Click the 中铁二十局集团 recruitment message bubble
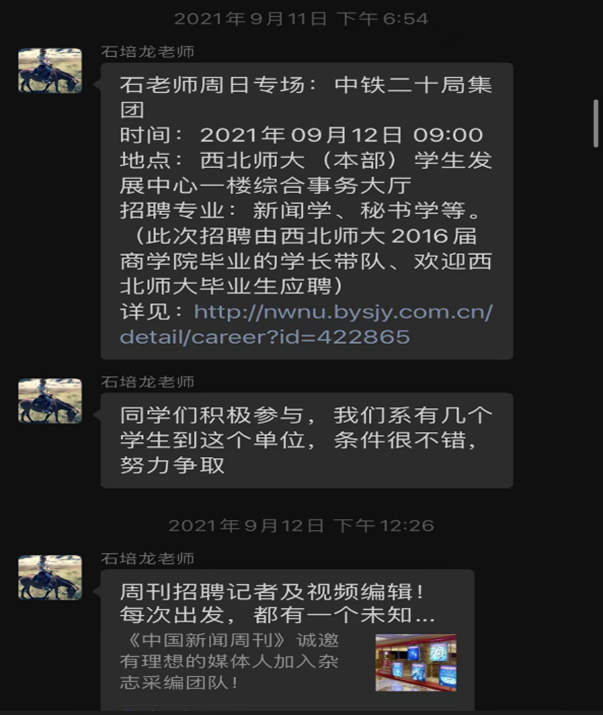The height and width of the screenshot is (715, 603). click(x=307, y=211)
